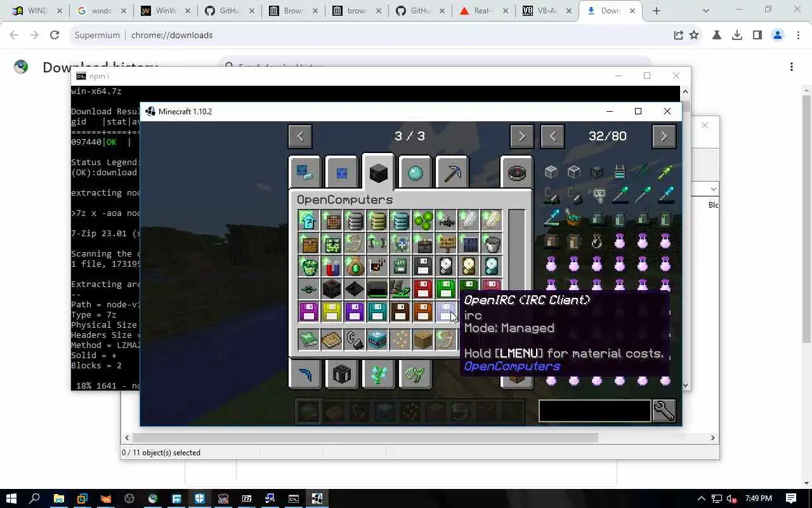Go to previous creative tab page

pyautogui.click(x=300, y=136)
